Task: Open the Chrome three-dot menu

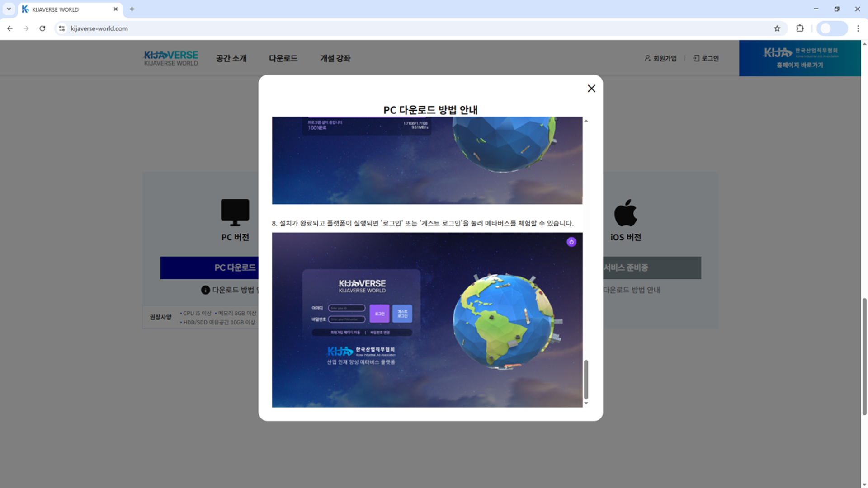Action: [x=858, y=28]
